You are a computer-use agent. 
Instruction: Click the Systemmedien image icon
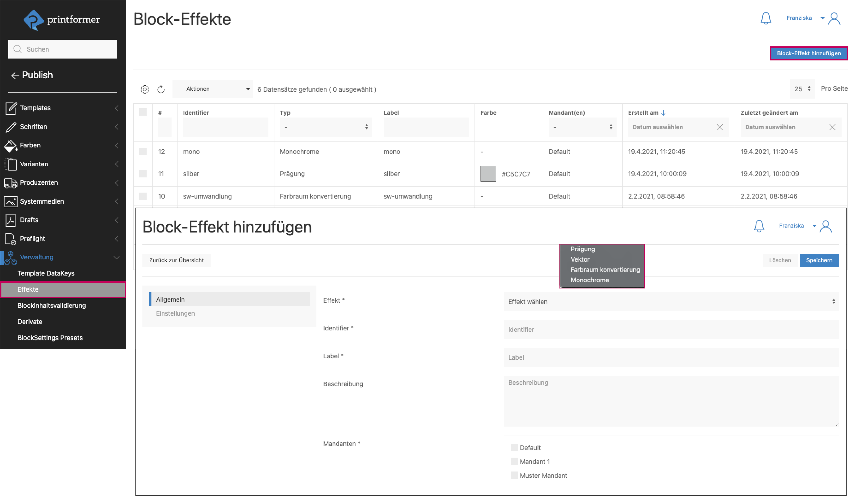(11, 201)
